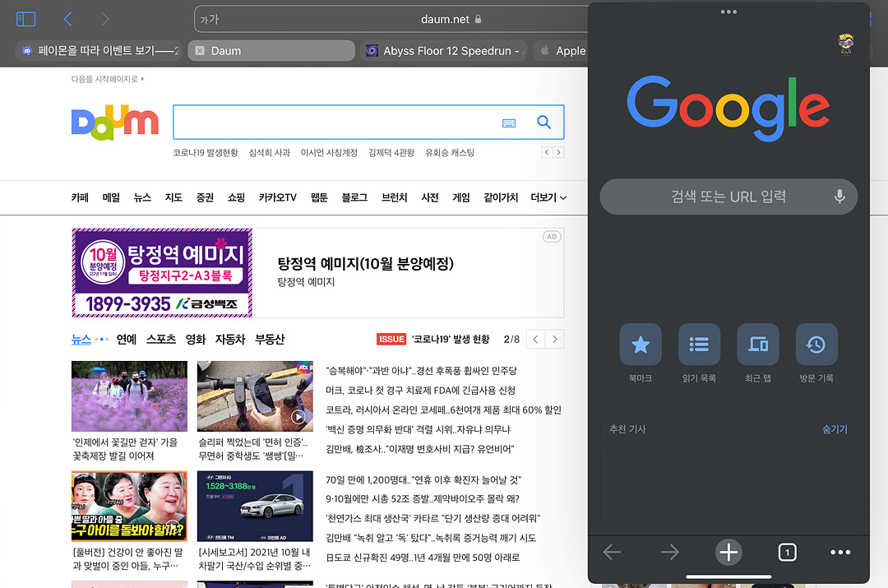Select the 영화 news section tab
This screenshot has width=888, height=588.
196,339
